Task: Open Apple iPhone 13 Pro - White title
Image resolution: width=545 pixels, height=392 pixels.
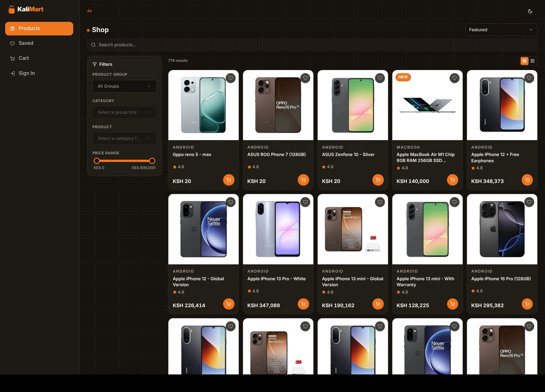Action: [276, 279]
